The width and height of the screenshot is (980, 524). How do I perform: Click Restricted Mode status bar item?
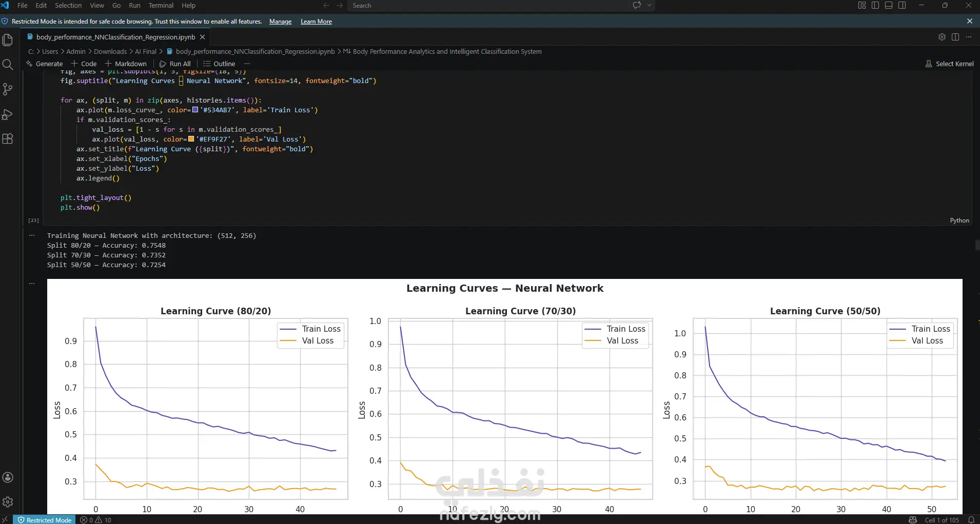click(x=45, y=519)
